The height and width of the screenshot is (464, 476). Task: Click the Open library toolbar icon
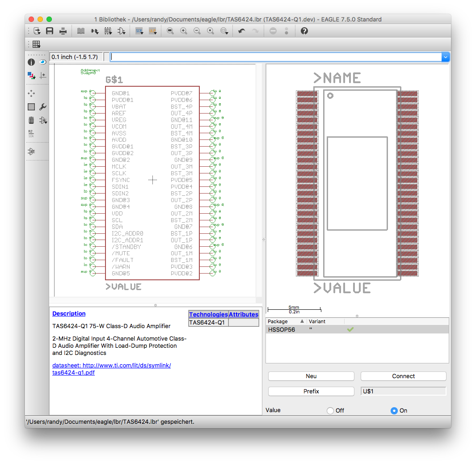pyautogui.click(x=37, y=31)
